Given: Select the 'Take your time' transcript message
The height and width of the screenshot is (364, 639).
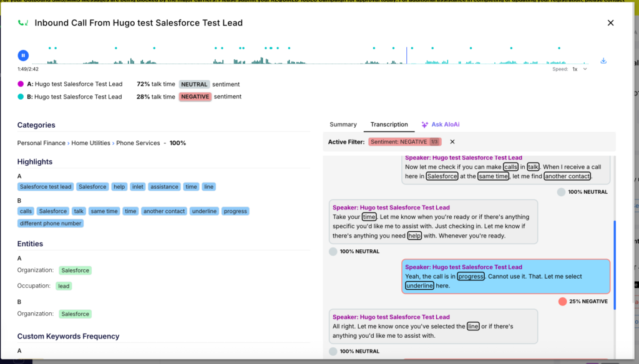Looking at the screenshot, I should coord(433,222).
